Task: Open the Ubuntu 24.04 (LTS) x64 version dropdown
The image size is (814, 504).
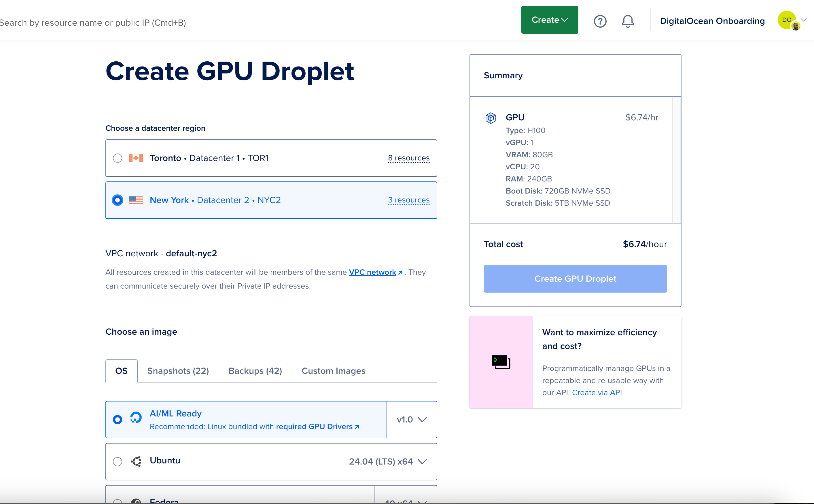Action: (388, 461)
